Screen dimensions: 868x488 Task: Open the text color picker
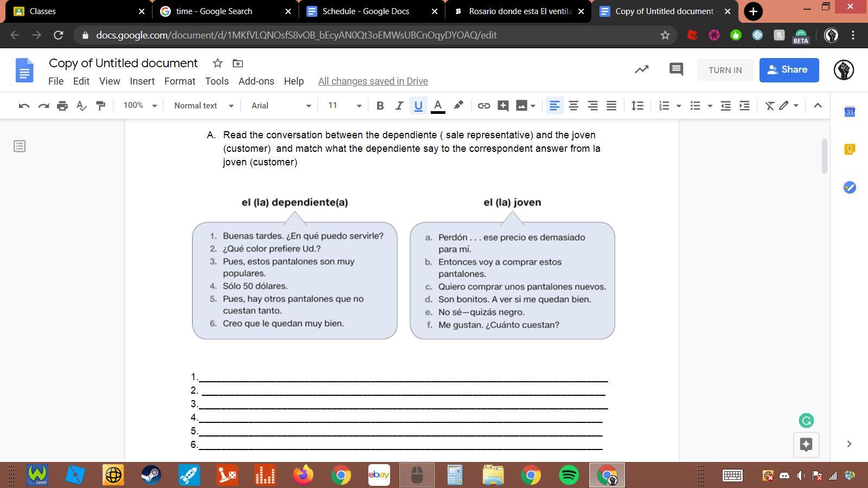click(x=438, y=106)
